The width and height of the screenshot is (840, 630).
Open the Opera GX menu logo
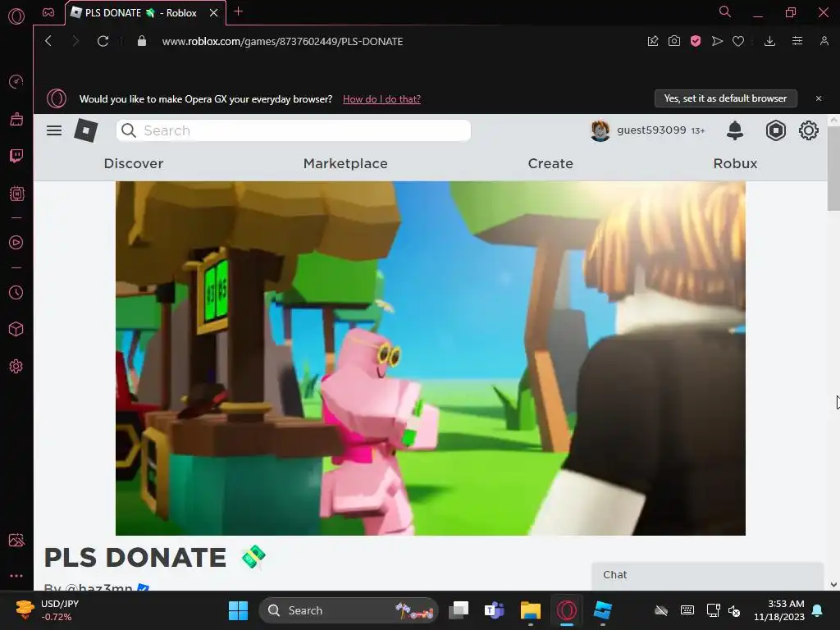pos(16,16)
